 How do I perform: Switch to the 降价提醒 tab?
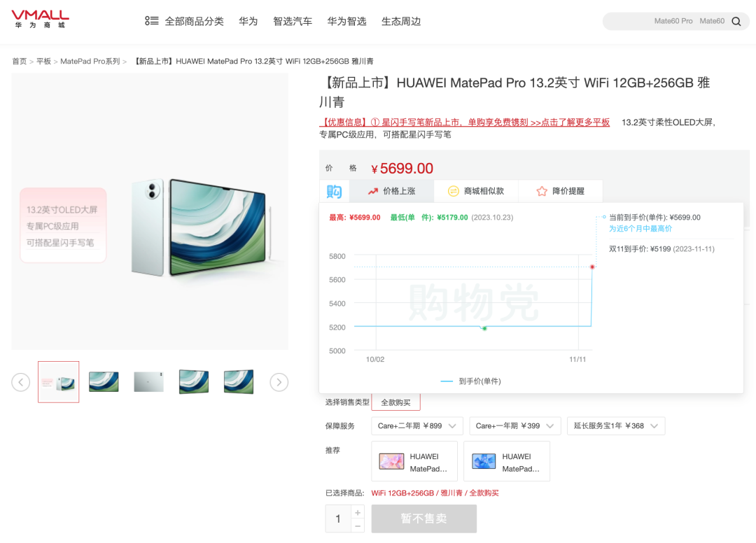point(560,191)
